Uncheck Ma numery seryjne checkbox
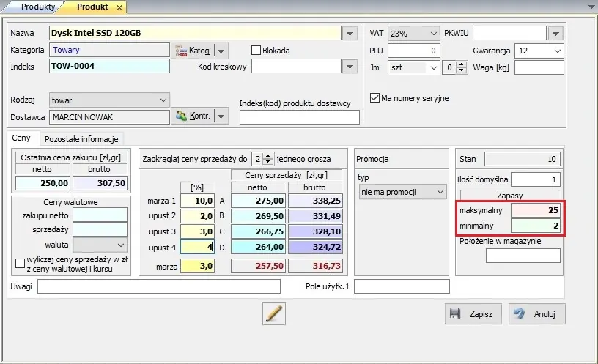Viewport: 598px width, 364px height. pos(374,98)
